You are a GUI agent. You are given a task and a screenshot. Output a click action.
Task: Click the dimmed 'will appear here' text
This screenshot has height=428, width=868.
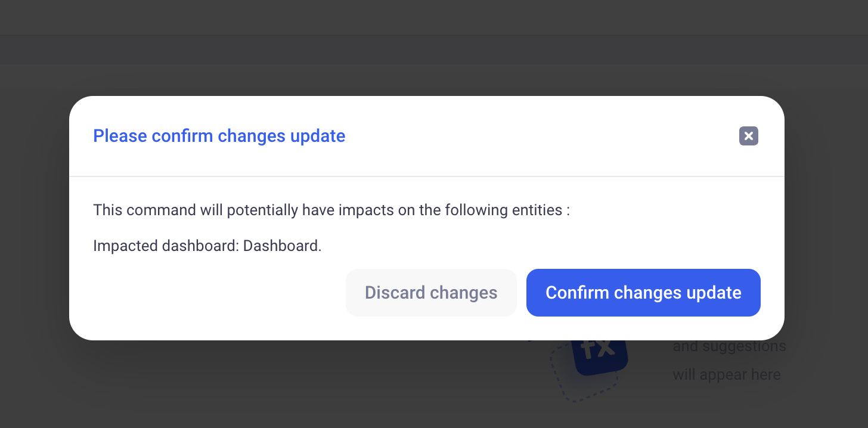point(727,374)
